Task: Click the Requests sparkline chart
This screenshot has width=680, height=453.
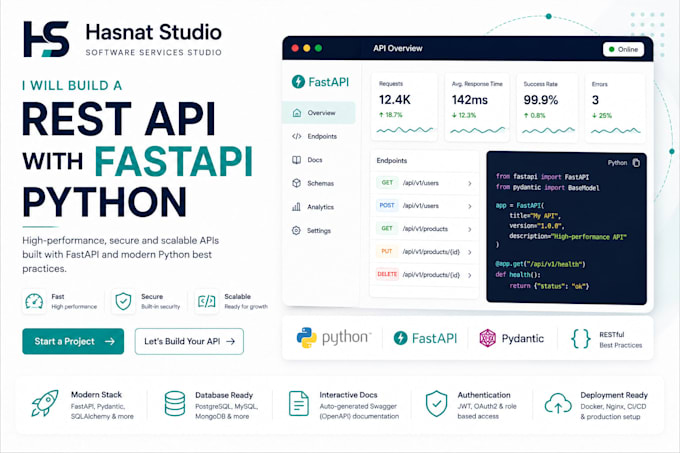Action: (x=404, y=130)
